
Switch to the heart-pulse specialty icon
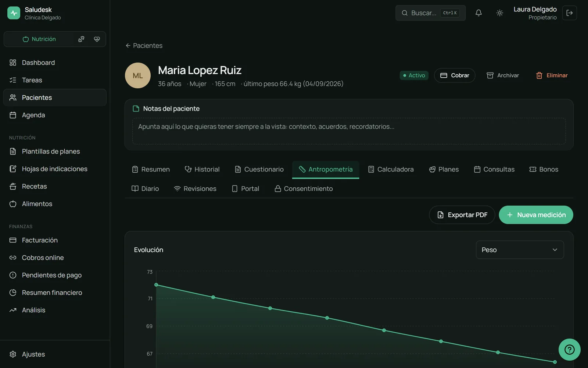tap(97, 39)
